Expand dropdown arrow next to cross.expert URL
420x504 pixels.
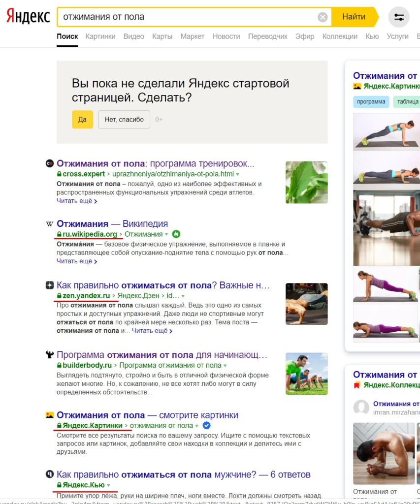tap(238, 174)
